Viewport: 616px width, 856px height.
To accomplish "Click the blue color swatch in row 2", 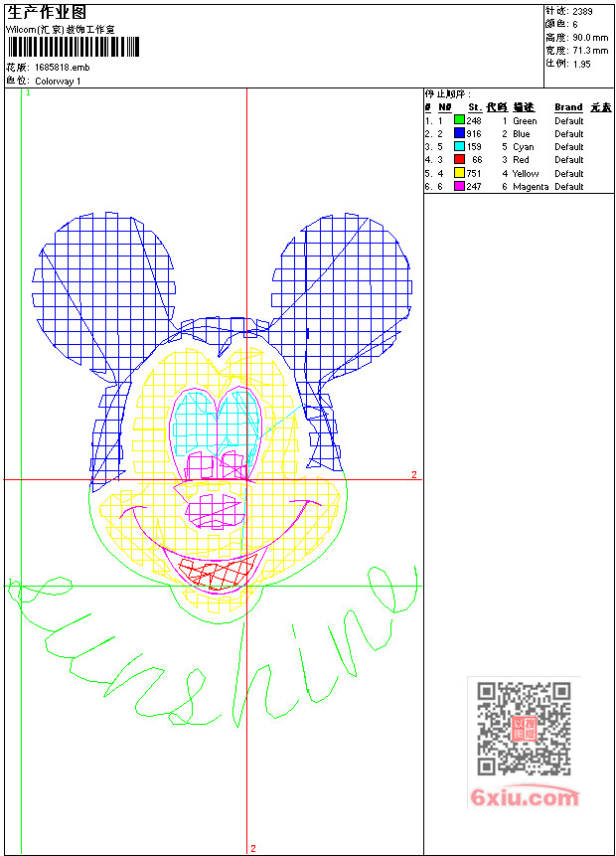I will (x=459, y=133).
